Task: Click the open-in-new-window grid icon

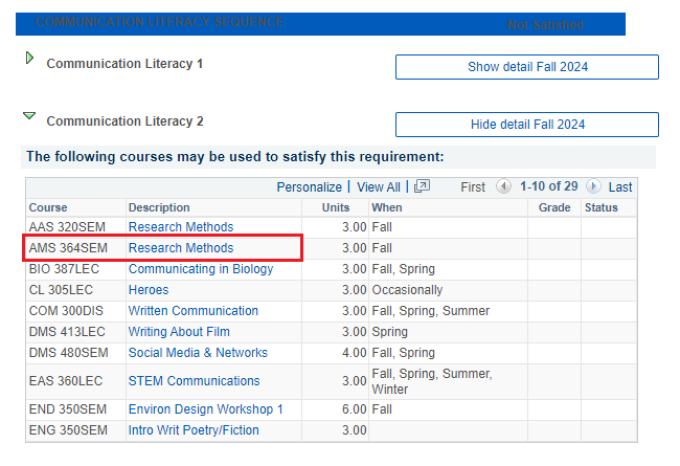Action: [x=422, y=187]
